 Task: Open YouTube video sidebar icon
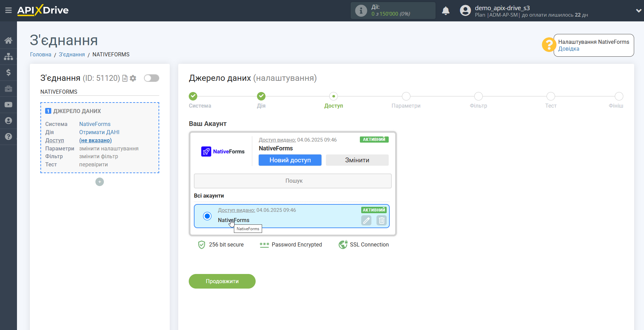point(8,105)
